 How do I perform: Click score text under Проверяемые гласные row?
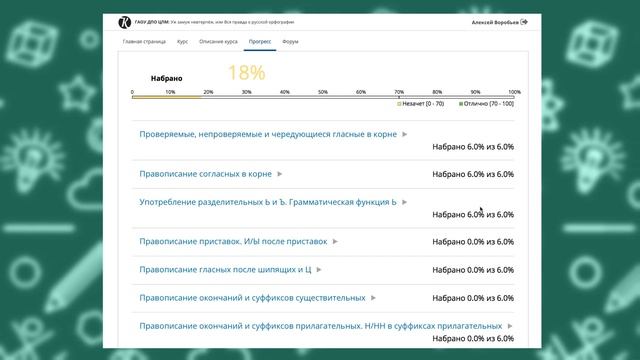tap(473, 147)
